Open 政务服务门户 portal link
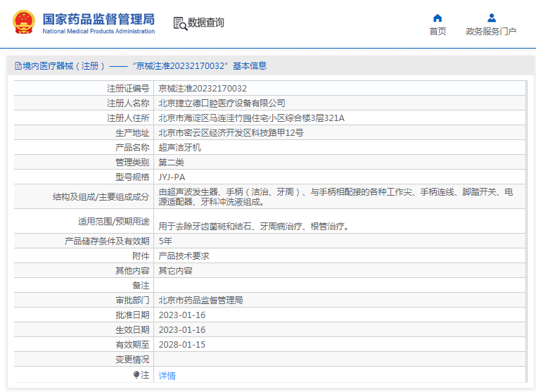This screenshot has width=536, height=392. coord(491,32)
